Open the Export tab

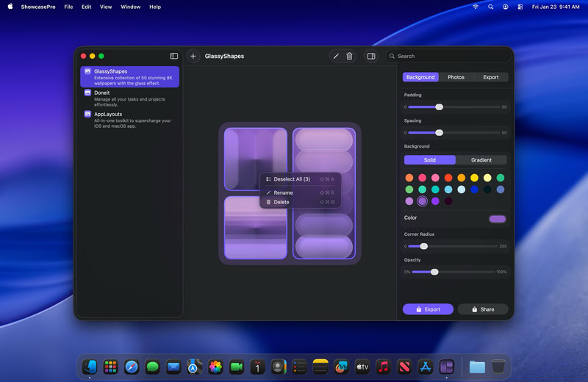tap(490, 77)
